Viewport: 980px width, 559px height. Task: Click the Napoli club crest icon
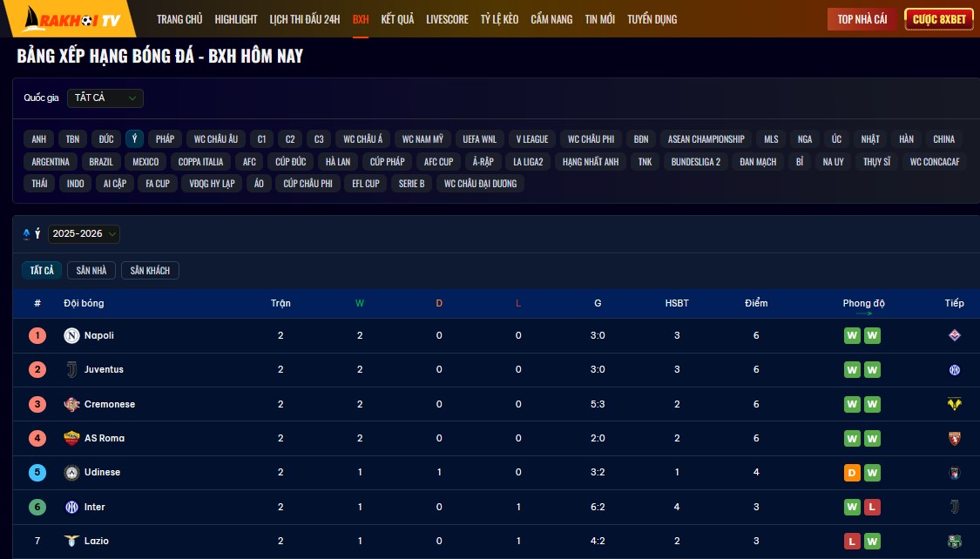coord(71,335)
